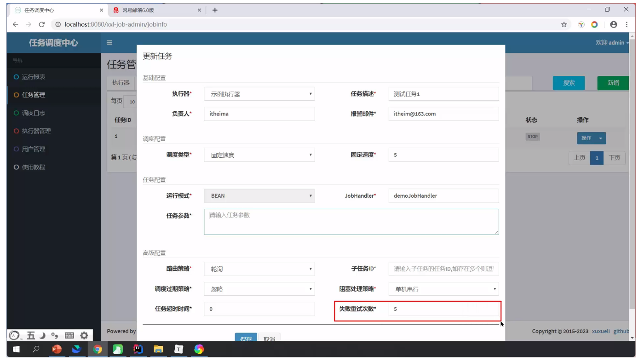Click the 搜索 button
644x362 pixels.
click(569, 83)
